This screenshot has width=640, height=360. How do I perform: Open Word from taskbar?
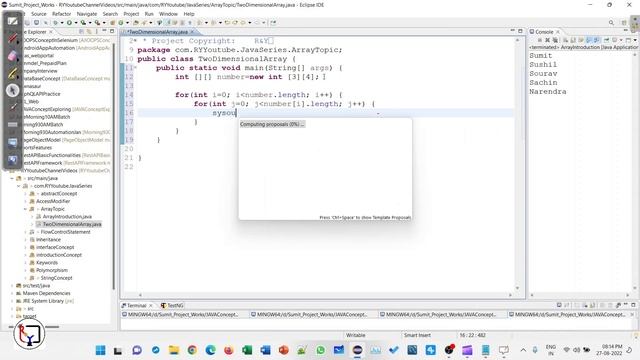pos(265,350)
